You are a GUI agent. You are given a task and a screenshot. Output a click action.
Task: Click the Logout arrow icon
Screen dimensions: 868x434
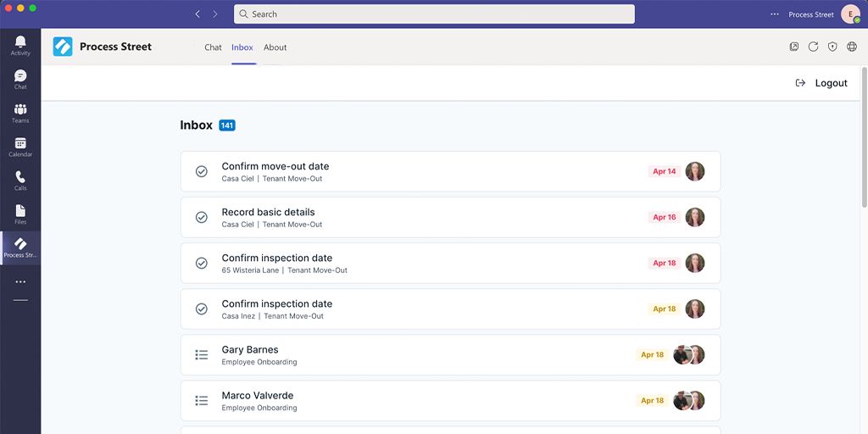(x=800, y=83)
